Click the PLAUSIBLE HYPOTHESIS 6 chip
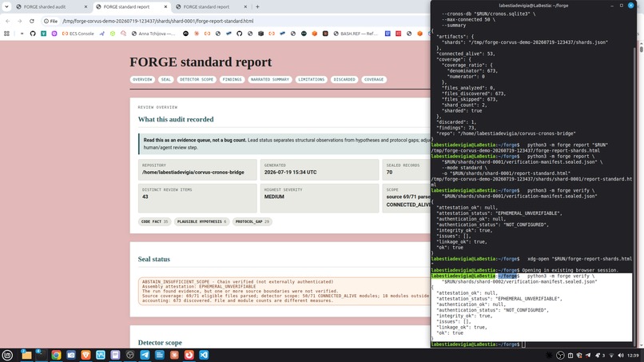 [x=201, y=221]
